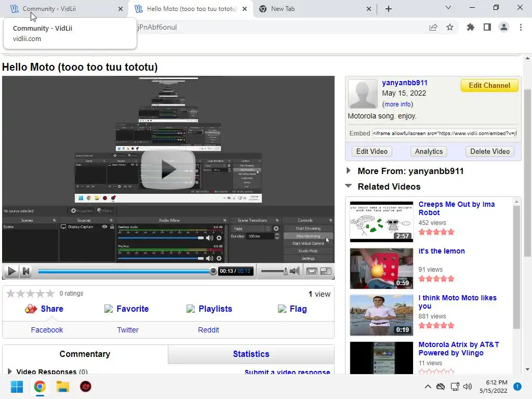This screenshot has width=532, height=399.
Task: Open the Creeps Me Out by Ima Robot title
Action: 456,208
